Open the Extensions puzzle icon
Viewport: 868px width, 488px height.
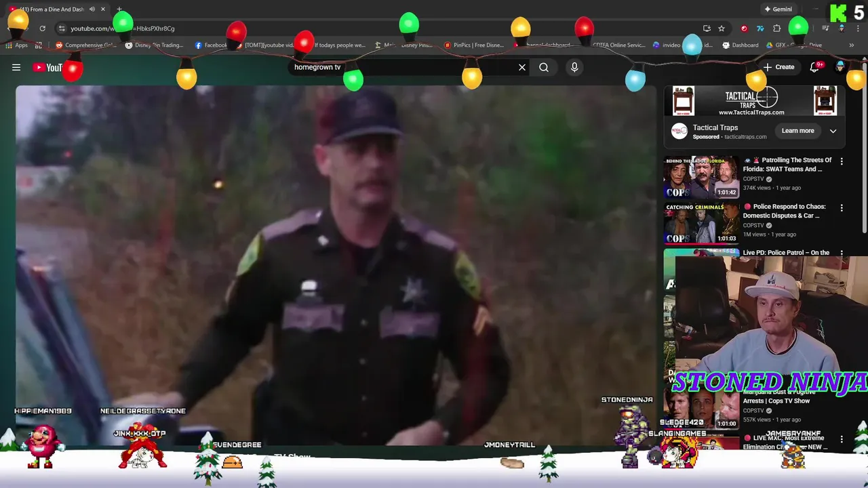[777, 28]
